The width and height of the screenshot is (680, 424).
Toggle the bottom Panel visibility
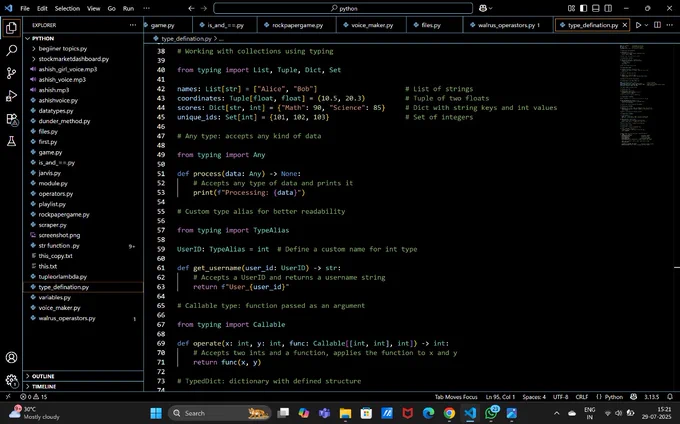[x=596, y=8]
